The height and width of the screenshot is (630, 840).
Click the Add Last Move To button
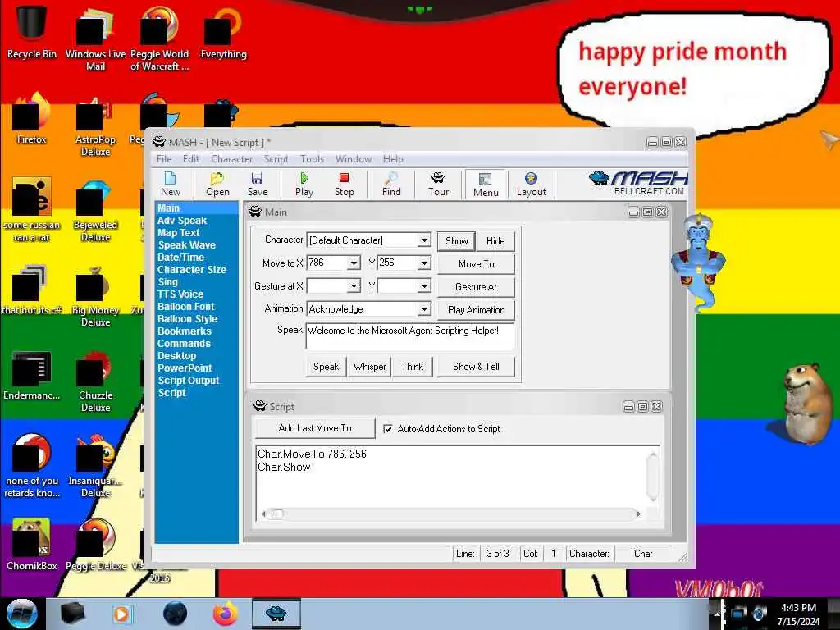[315, 428]
